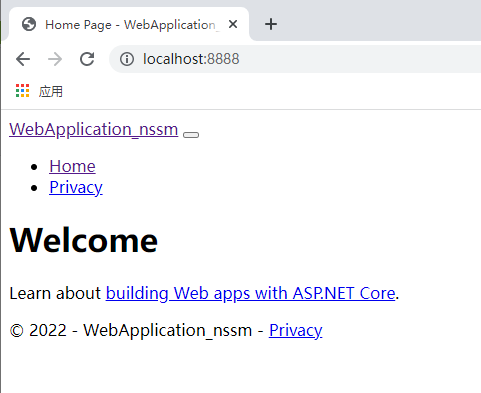Go back using the browser back arrow
This screenshot has width=481, height=393.
tap(23, 59)
